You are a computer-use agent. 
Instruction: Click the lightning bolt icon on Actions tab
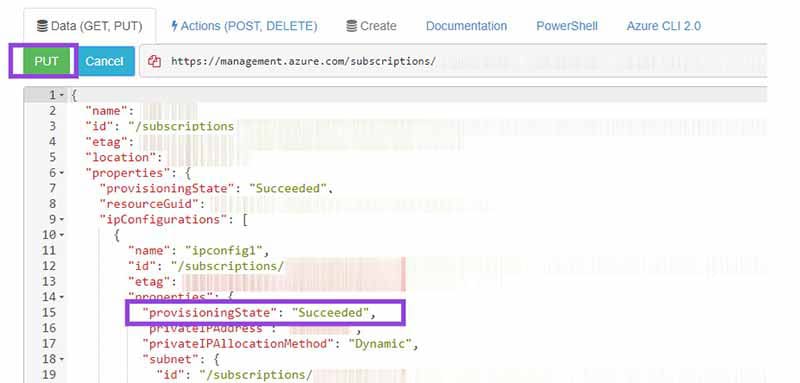pos(174,25)
